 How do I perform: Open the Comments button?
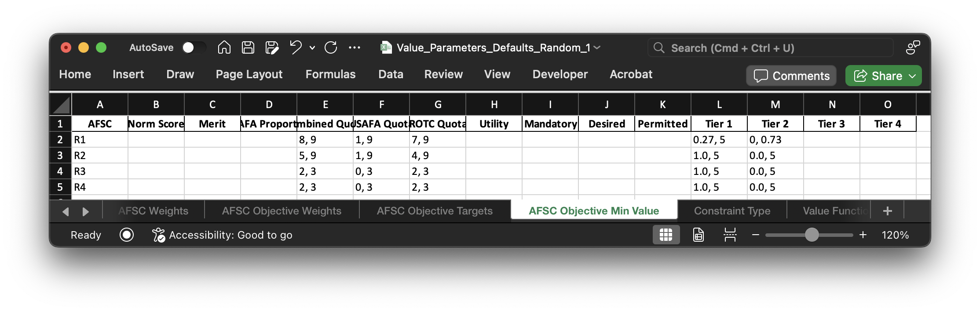tap(791, 76)
